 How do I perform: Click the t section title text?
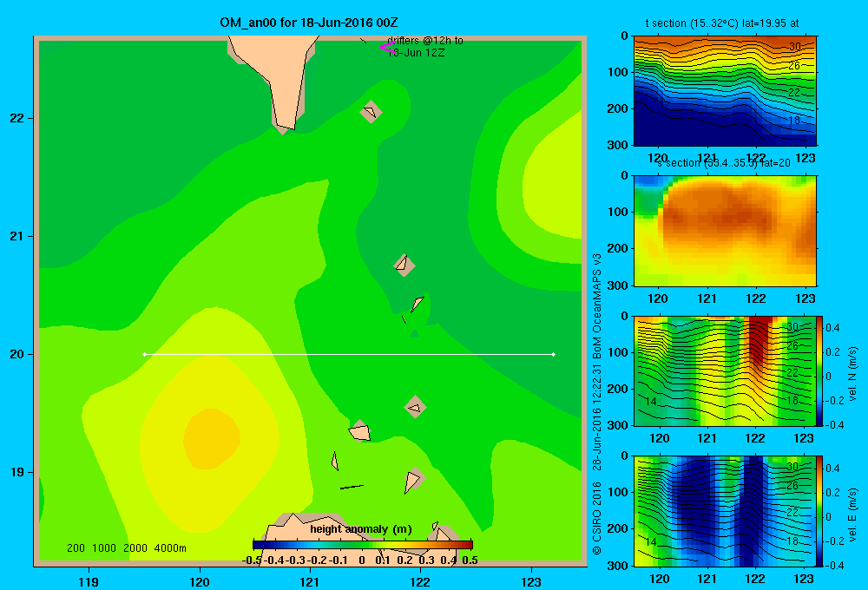722,23
